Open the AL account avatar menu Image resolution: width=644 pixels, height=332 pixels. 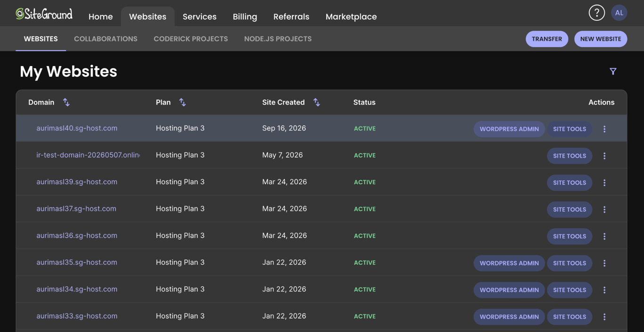(x=619, y=13)
